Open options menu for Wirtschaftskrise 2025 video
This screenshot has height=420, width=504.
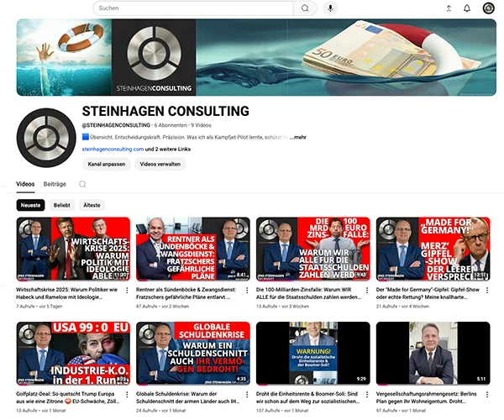tap(127, 290)
